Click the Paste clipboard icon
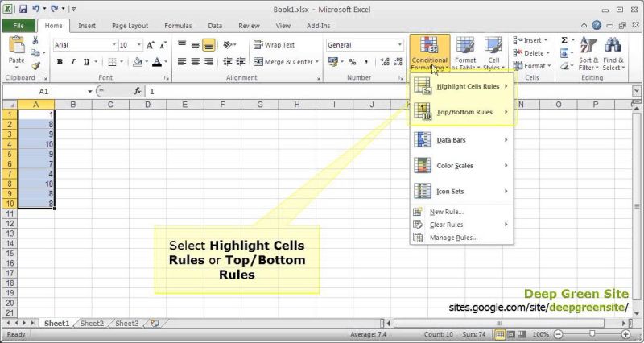 tap(16, 45)
